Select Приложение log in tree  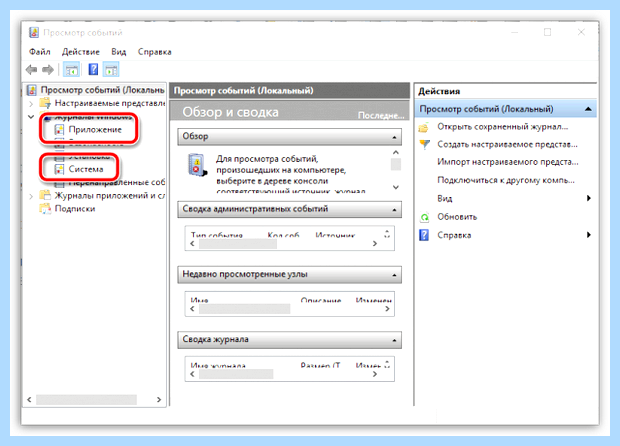(95, 130)
